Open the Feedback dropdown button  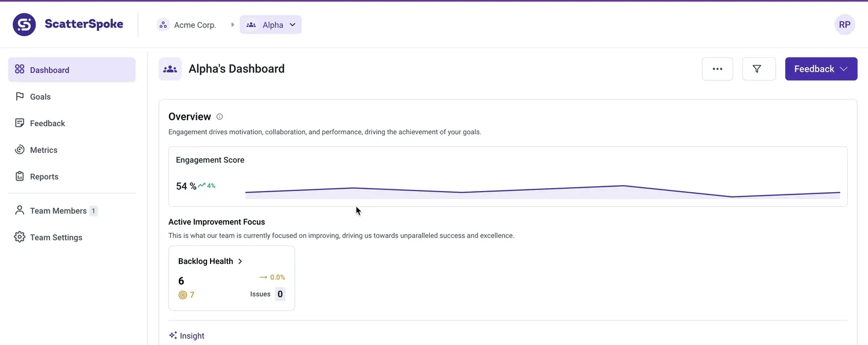pyautogui.click(x=821, y=69)
